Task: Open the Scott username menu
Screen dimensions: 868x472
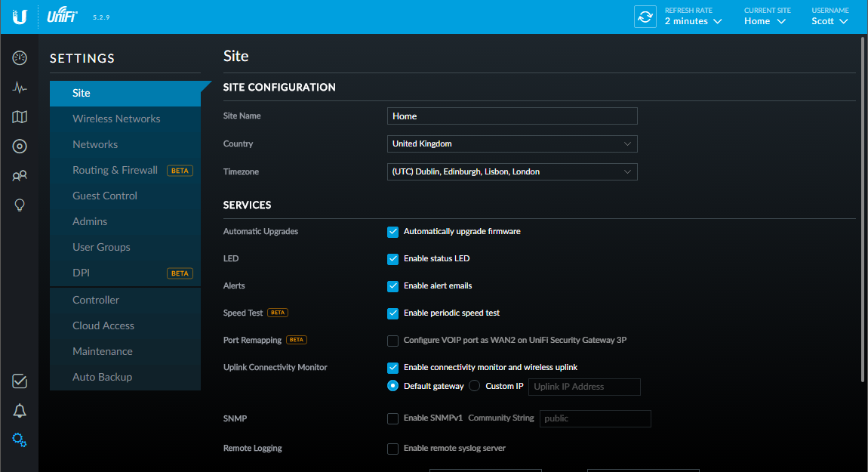Action: point(829,20)
